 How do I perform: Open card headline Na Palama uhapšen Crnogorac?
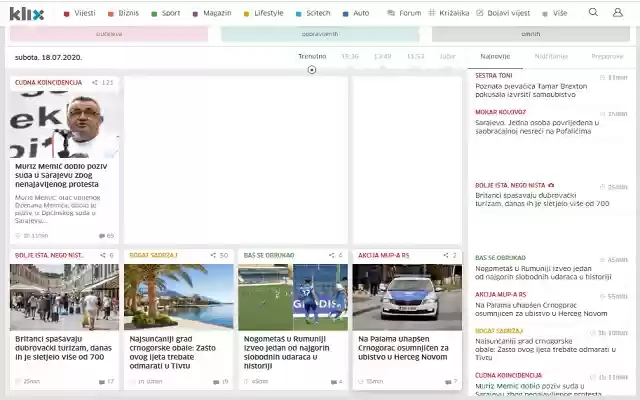pos(403,348)
